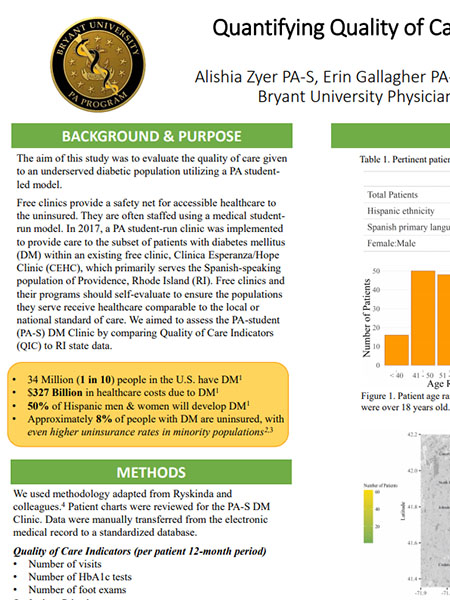Image resolution: width=450 pixels, height=600 pixels.
Task: Click the 'Bryant University Physician' affiliation line
Action: 354,96
